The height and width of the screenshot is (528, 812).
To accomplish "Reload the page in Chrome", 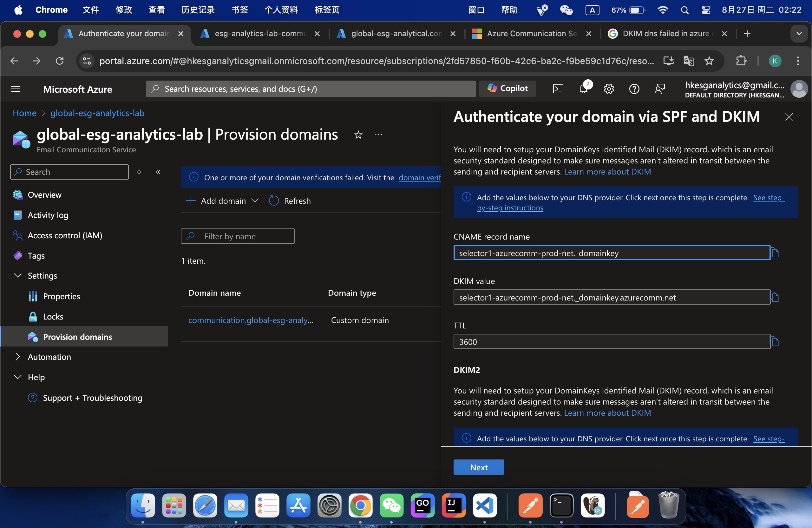I will coord(60,61).
